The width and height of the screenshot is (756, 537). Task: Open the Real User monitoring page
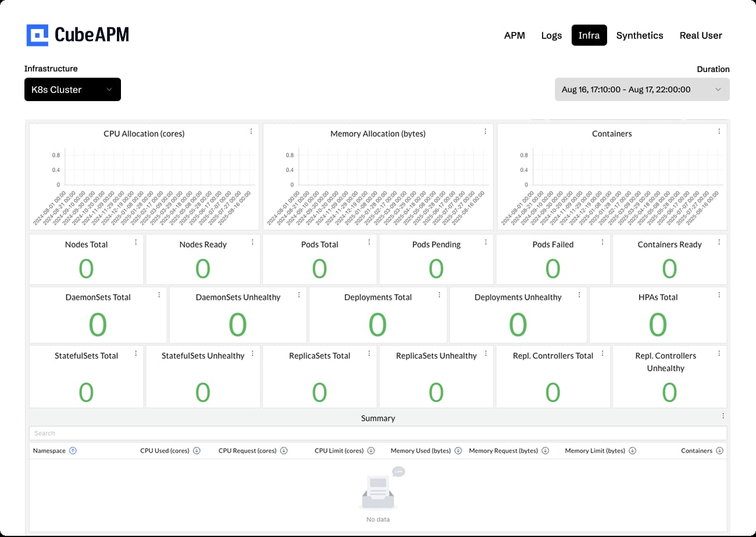tap(701, 35)
